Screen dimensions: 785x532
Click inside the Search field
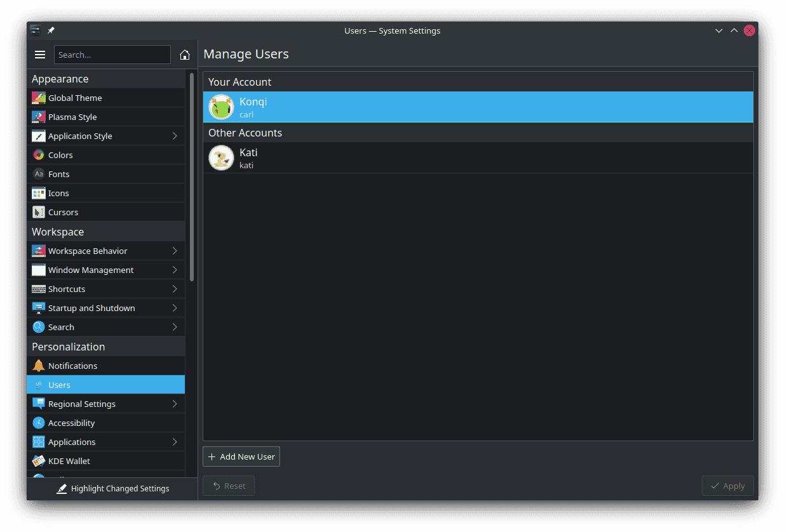pyautogui.click(x=112, y=55)
